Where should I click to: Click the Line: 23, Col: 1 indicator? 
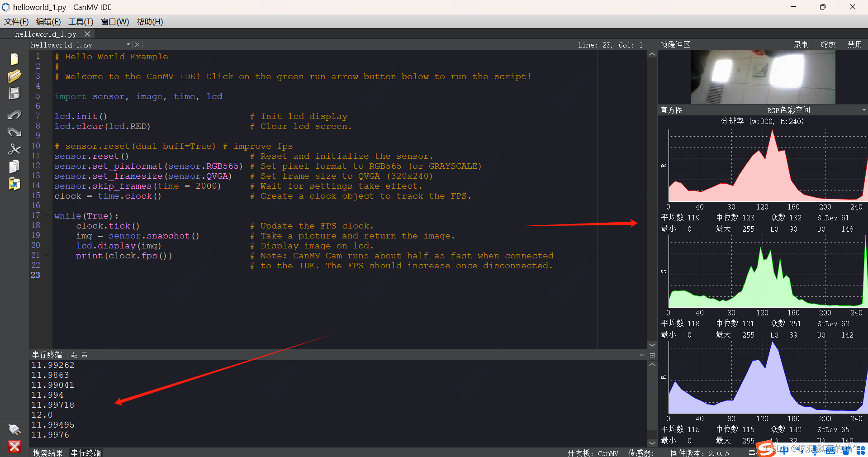[x=610, y=45]
